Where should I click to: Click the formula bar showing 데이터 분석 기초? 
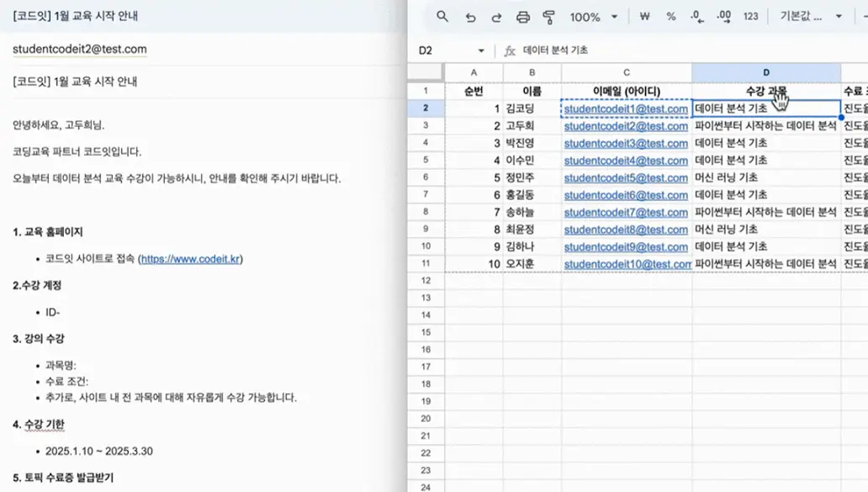click(x=673, y=50)
